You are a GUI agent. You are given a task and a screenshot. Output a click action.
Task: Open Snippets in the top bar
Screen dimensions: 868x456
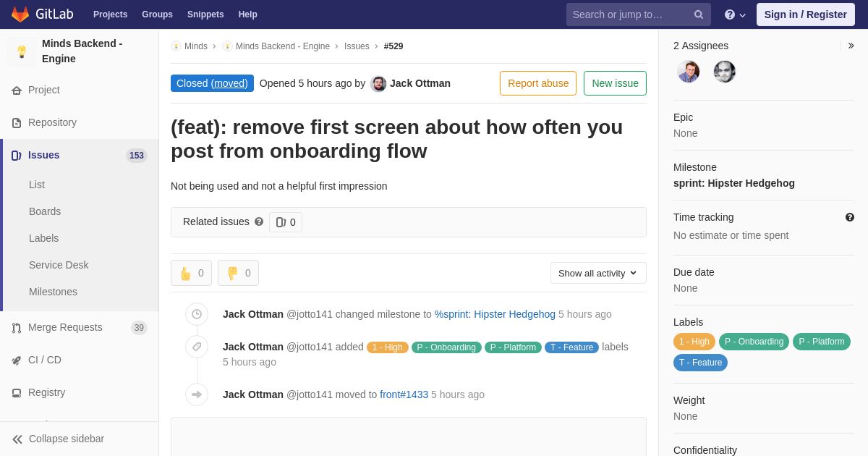click(205, 14)
